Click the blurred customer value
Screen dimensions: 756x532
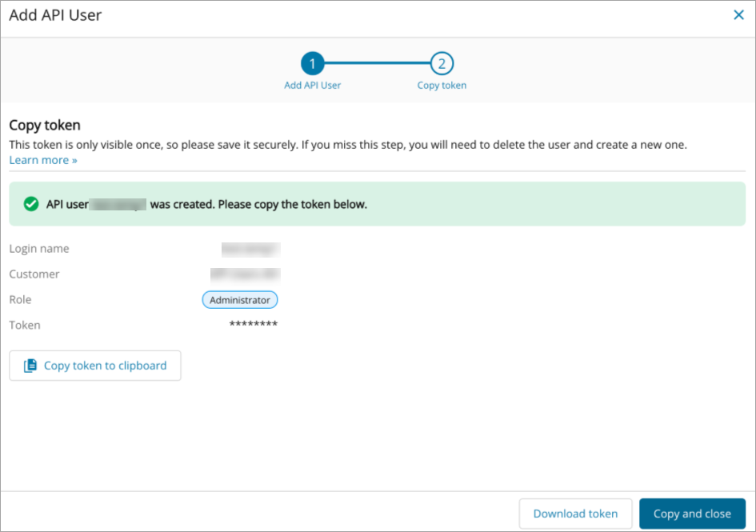(244, 274)
